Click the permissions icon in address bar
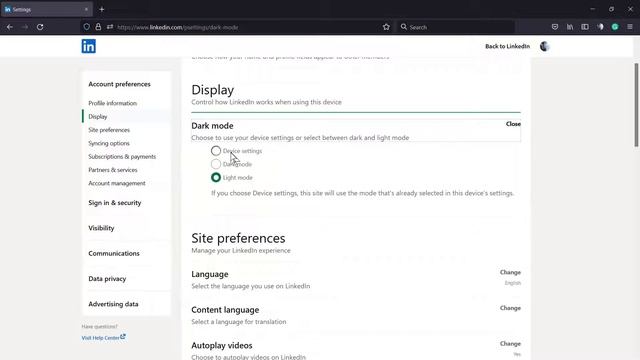This screenshot has height=360, width=640. pos(110,27)
